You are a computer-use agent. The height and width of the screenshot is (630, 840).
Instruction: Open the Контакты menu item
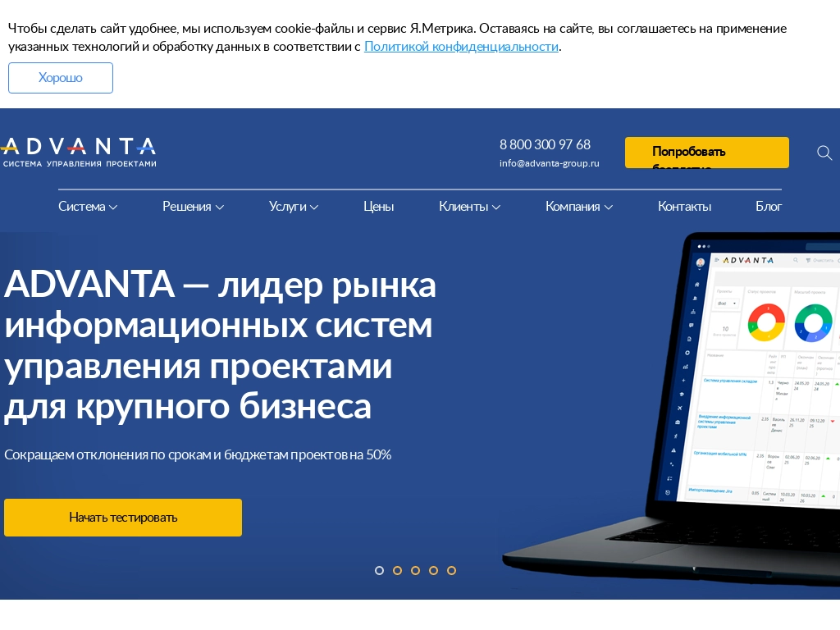684,207
